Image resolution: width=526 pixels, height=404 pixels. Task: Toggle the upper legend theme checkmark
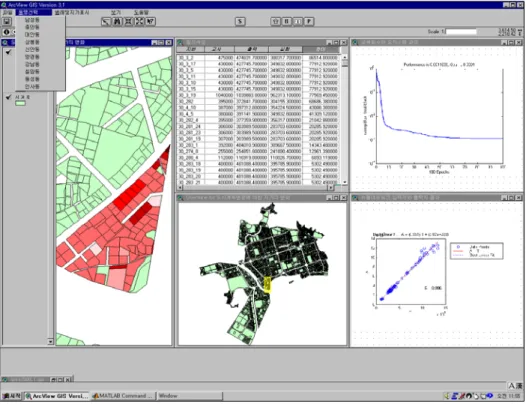[9, 52]
